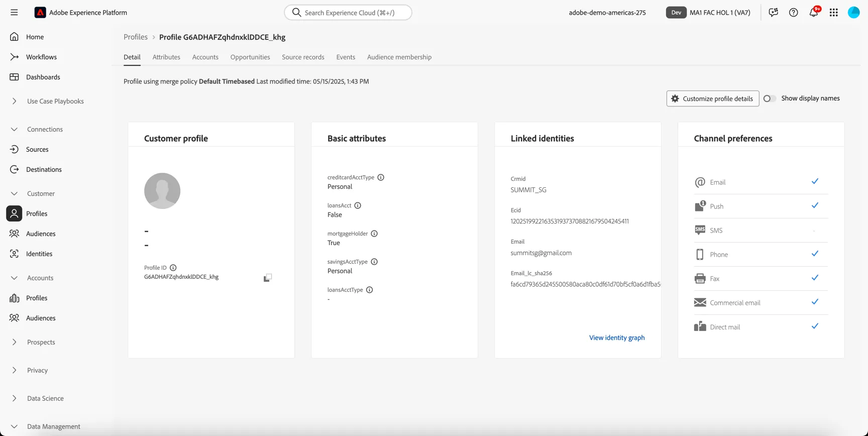Expand the Privacy section
Viewport: 868px width, 436px height.
[x=14, y=370]
